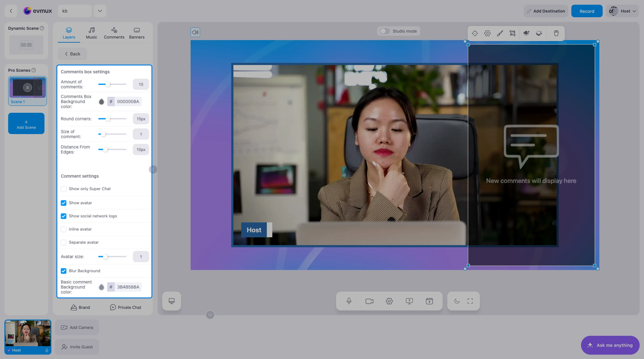This screenshot has width=644, height=359.
Task: Go back with top-left chevron
Action: [x=11, y=11]
